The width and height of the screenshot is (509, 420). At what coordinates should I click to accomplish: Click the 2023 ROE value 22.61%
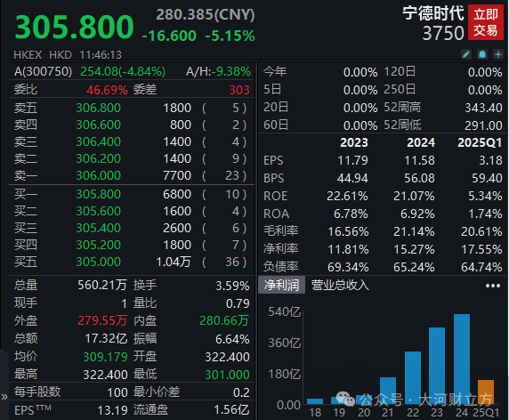[347, 196]
